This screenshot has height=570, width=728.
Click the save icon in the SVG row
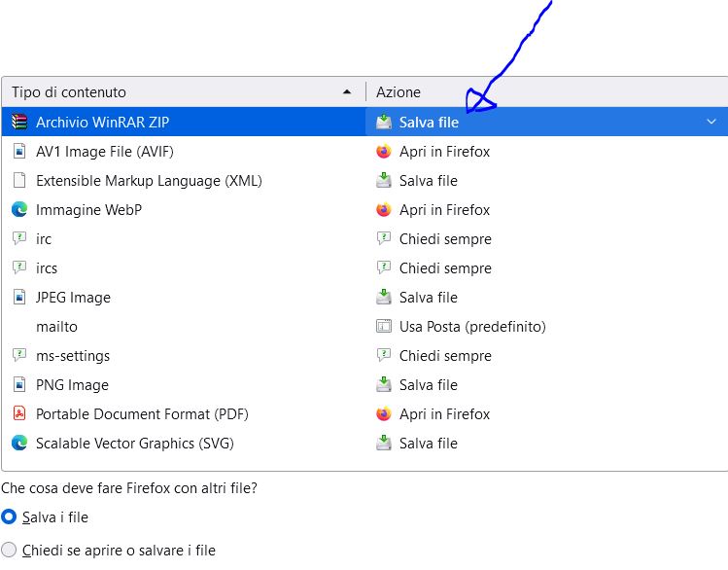click(x=384, y=443)
